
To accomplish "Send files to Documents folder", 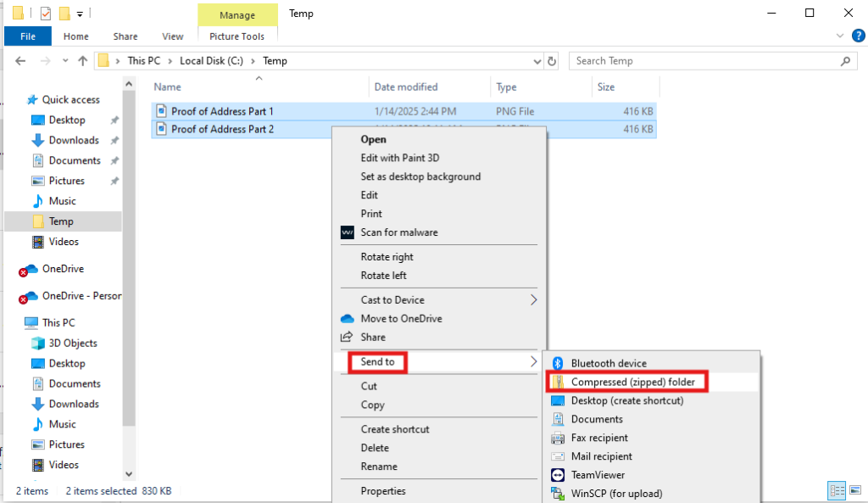I will [x=595, y=419].
